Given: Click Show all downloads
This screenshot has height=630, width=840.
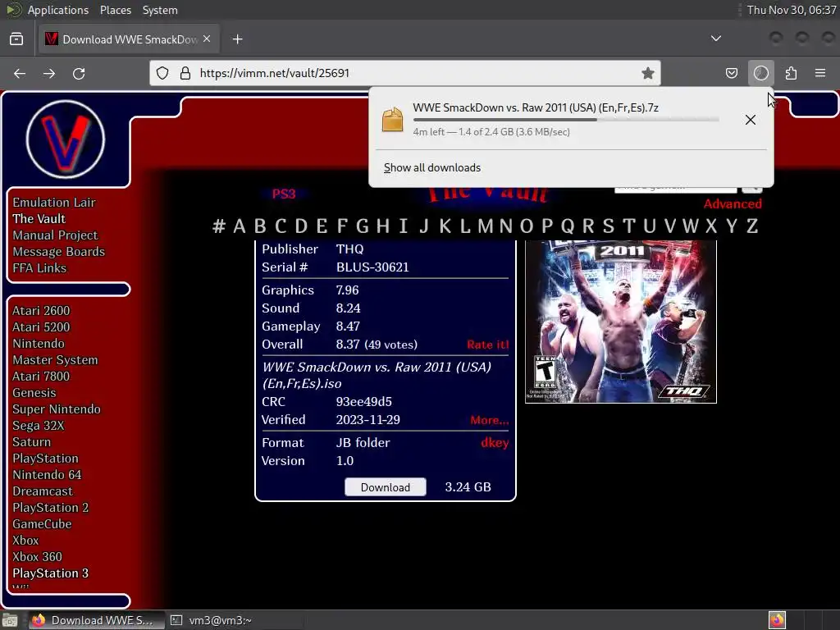Looking at the screenshot, I should pos(431,167).
